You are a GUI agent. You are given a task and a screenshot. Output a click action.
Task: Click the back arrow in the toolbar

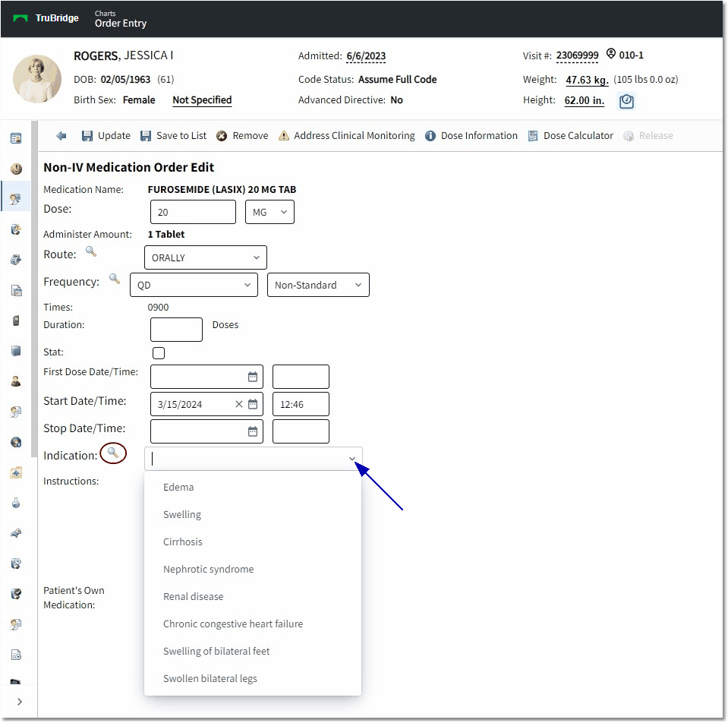coord(61,136)
